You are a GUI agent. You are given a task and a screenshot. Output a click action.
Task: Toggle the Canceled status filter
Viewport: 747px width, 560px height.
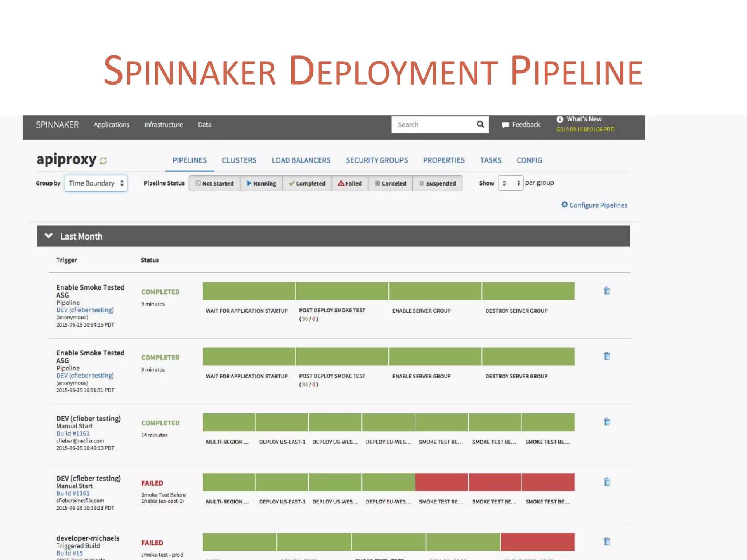point(391,183)
